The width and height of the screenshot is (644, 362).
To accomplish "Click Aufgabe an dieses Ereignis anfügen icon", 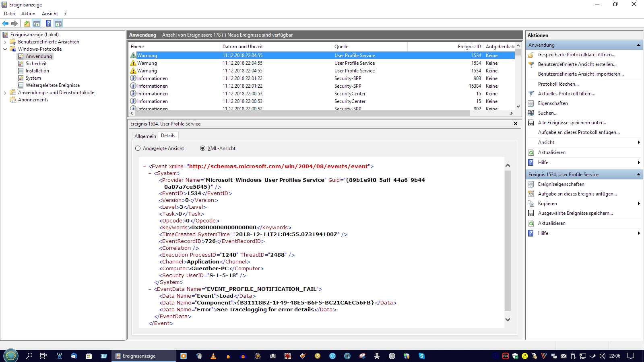I will (x=531, y=194).
